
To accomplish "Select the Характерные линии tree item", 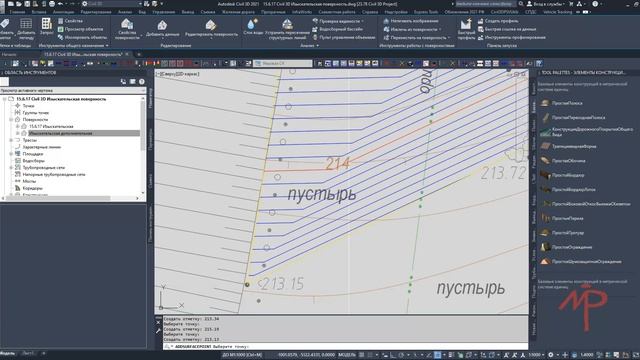I will click(x=41, y=147).
